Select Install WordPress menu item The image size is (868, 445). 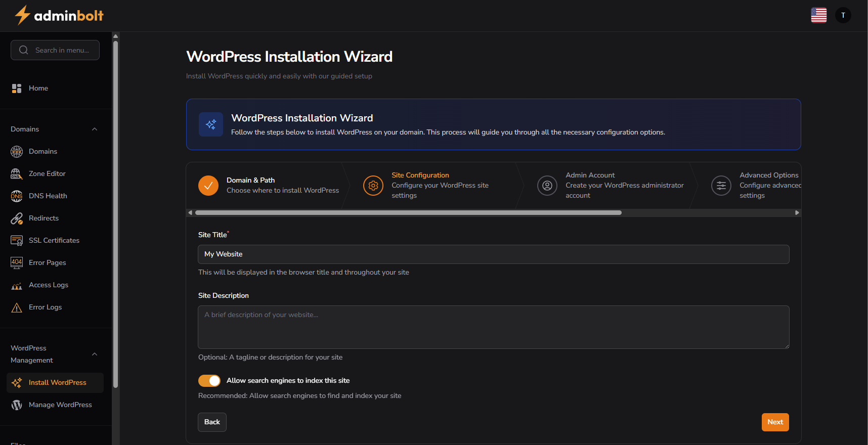point(55,383)
